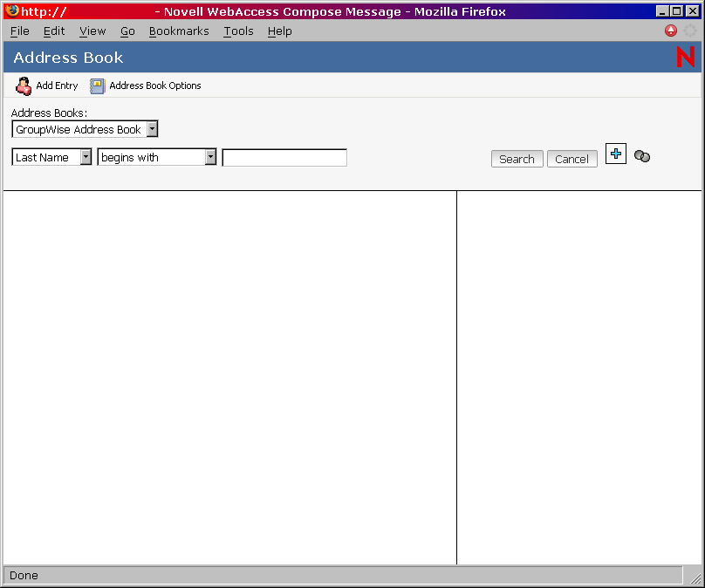The image size is (705, 588).
Task: Open the Go menu
Action: [127, 31]
